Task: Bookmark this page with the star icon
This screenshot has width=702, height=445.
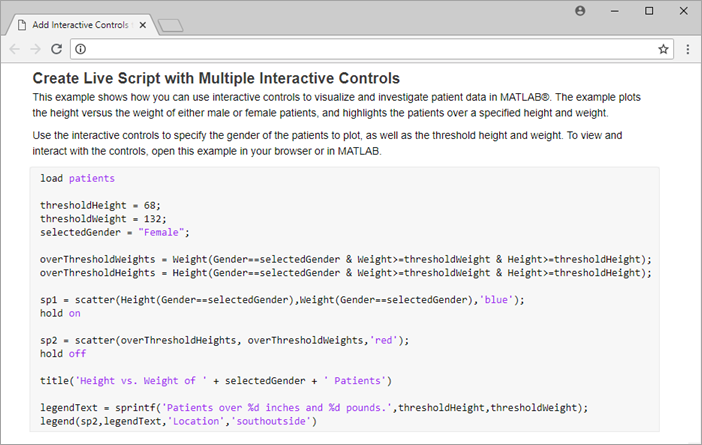Action: (663, 49)
